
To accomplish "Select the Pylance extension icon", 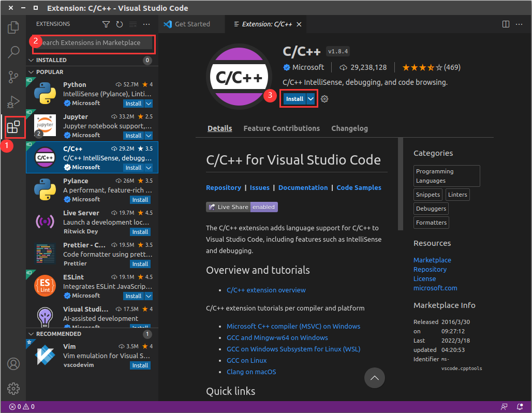I will point(45,189).
